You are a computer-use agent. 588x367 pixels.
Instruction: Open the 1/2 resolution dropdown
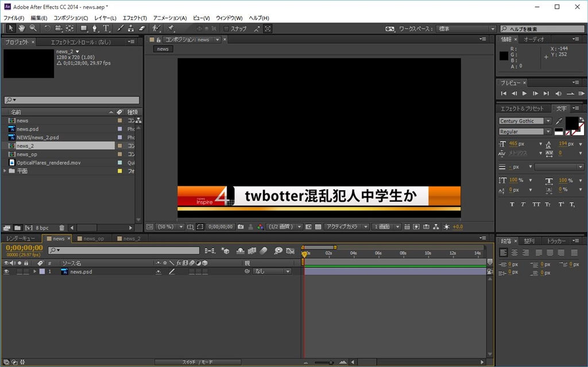tap(284, 227)
